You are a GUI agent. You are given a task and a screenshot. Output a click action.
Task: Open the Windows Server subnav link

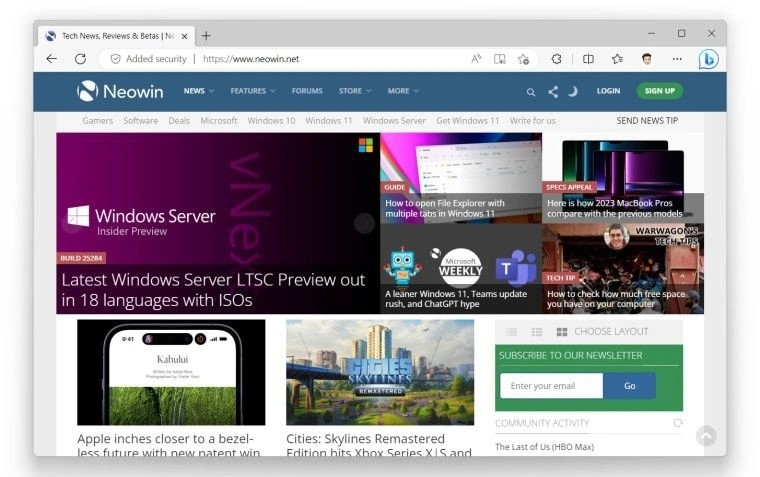point(394,121)
